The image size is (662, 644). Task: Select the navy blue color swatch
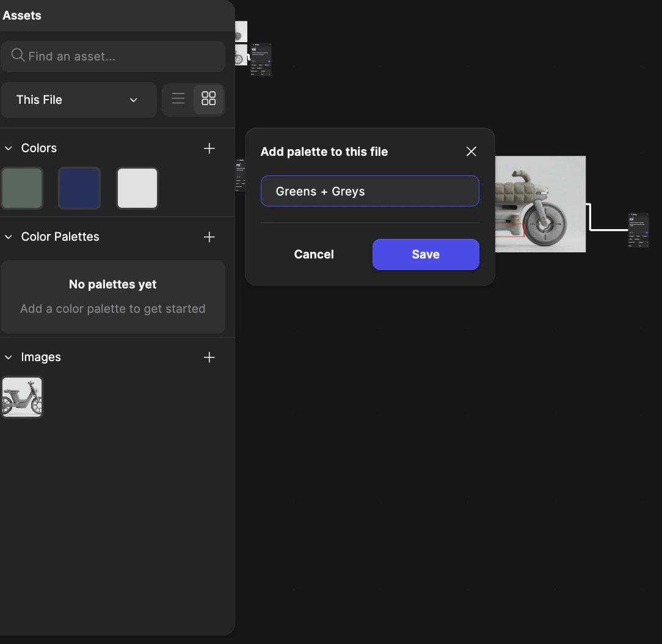[79, 188]
